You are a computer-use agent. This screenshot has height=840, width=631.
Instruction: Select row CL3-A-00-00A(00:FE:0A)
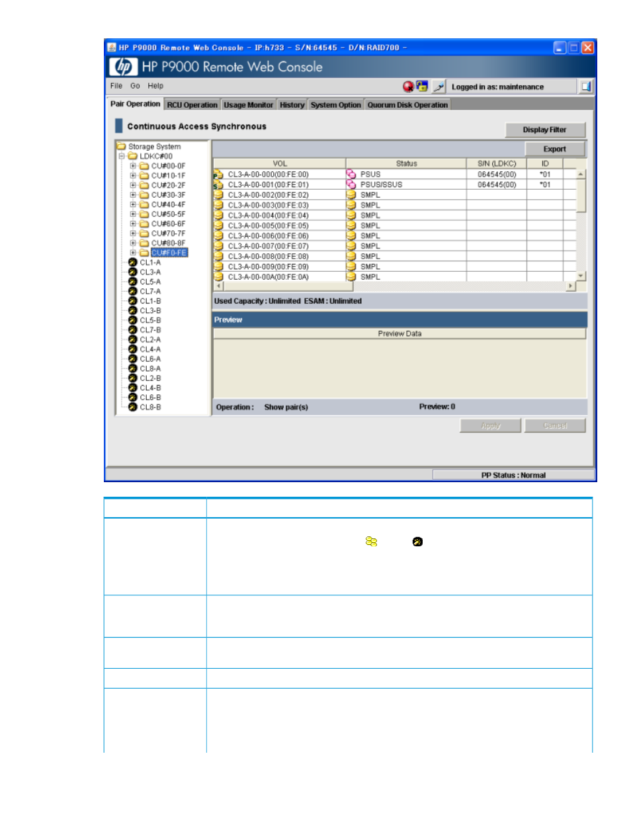point(394,277)
